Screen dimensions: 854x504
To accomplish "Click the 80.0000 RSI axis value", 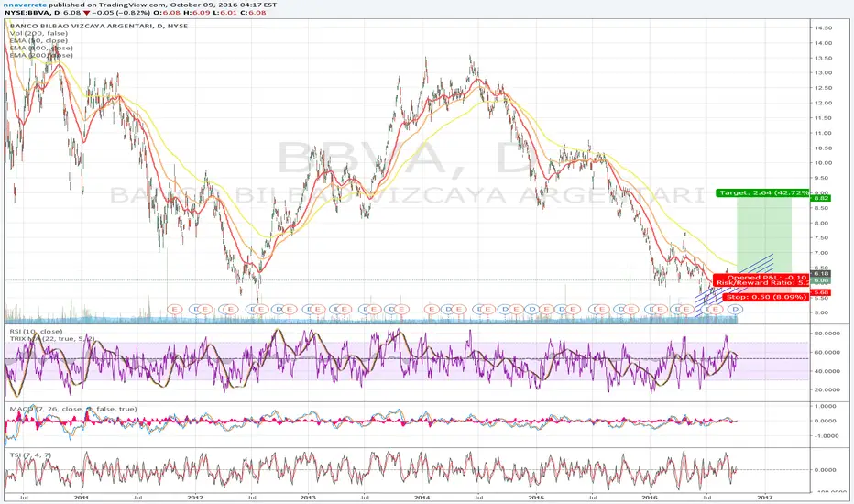I will coord(827,333).
